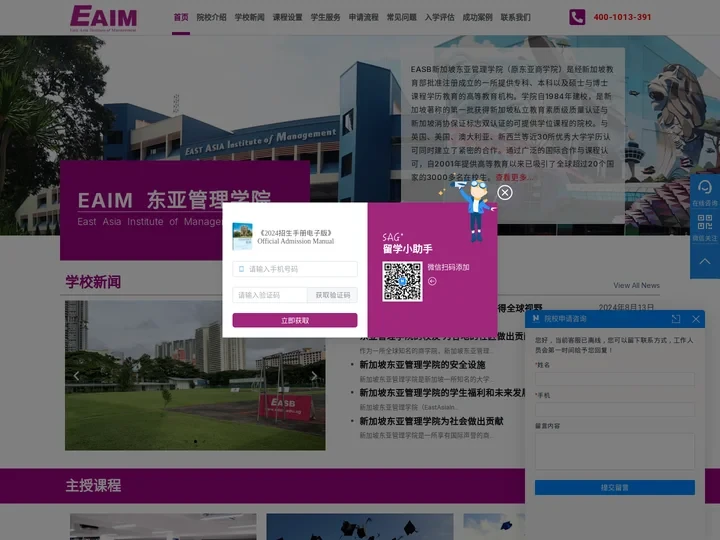Image resolution: width=720 pixels, height=540 pixels.
Task: Go to the 首页 nav tab
Action: (x=181, y=17)
